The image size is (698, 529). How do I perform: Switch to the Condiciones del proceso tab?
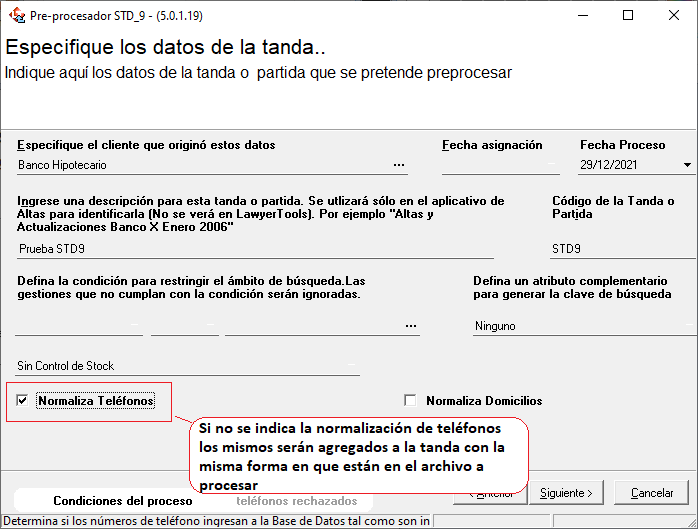coord(123,500)
